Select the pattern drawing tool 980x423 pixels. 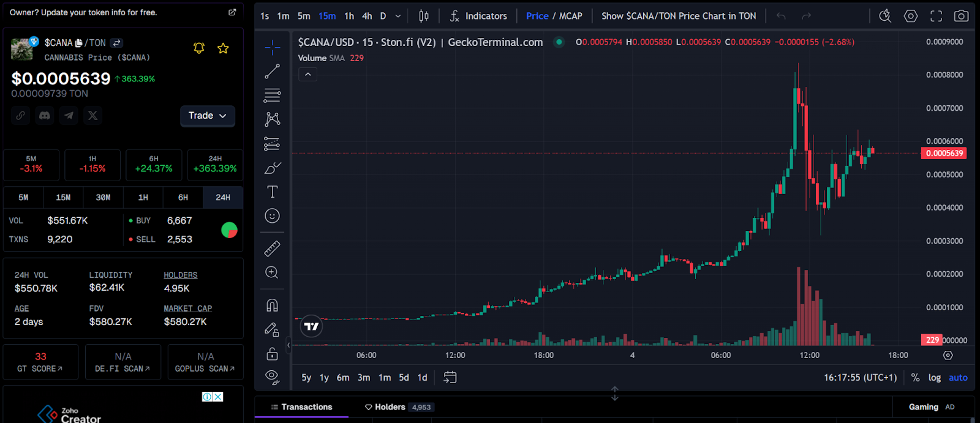pyautogui.click(x=272, y=119)
